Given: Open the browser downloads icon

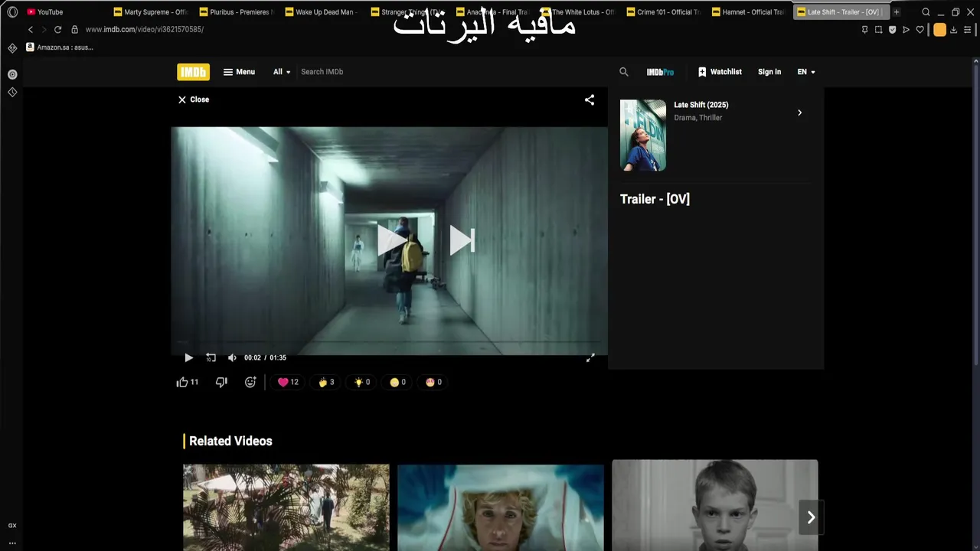Looking at the screenshot, I should click(x=953, y=30).
